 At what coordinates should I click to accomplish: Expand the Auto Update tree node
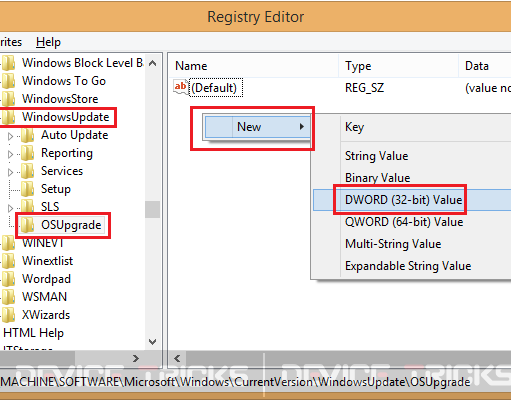[x=10, y=136]
